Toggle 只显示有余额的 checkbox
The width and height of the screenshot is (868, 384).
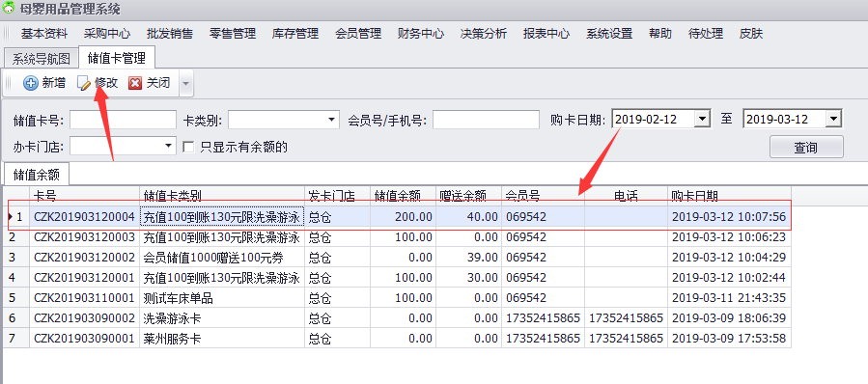click(189, 147)
